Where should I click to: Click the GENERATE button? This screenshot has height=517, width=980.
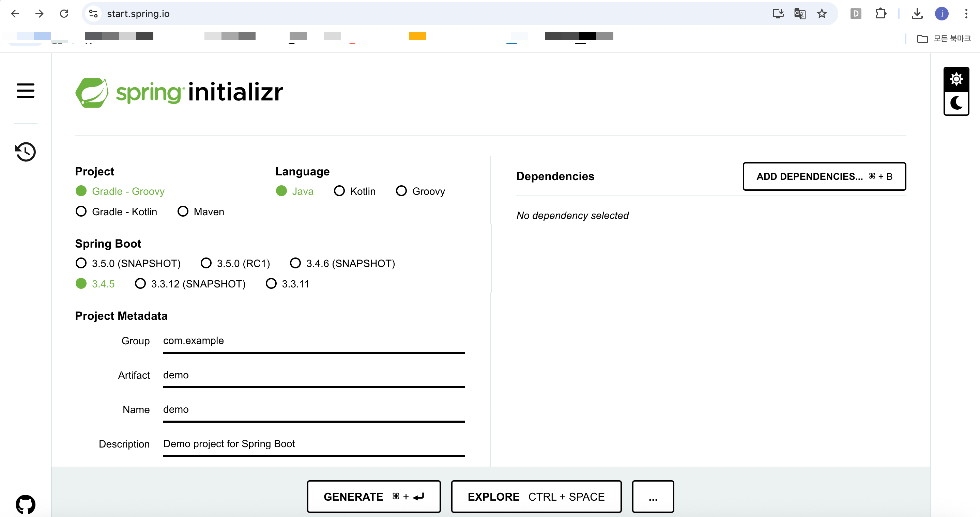click(x=373, y=497)
